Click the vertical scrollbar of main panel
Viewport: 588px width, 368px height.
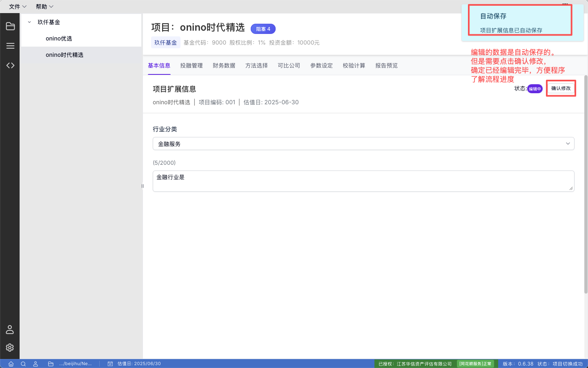point(586,184)
